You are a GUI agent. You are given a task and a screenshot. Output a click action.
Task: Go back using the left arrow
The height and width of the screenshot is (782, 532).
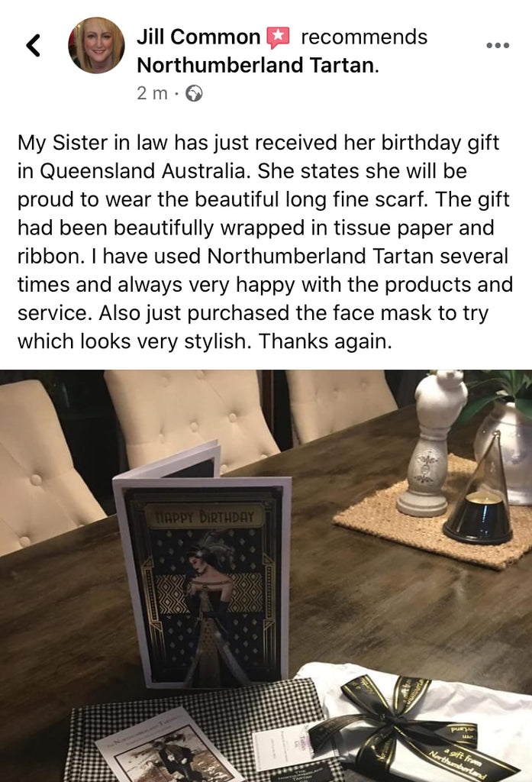pos(33,45)
